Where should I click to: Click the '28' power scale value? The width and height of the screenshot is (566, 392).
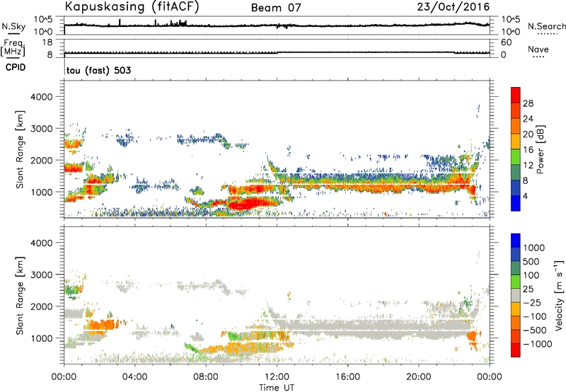[x=528, y=103]
